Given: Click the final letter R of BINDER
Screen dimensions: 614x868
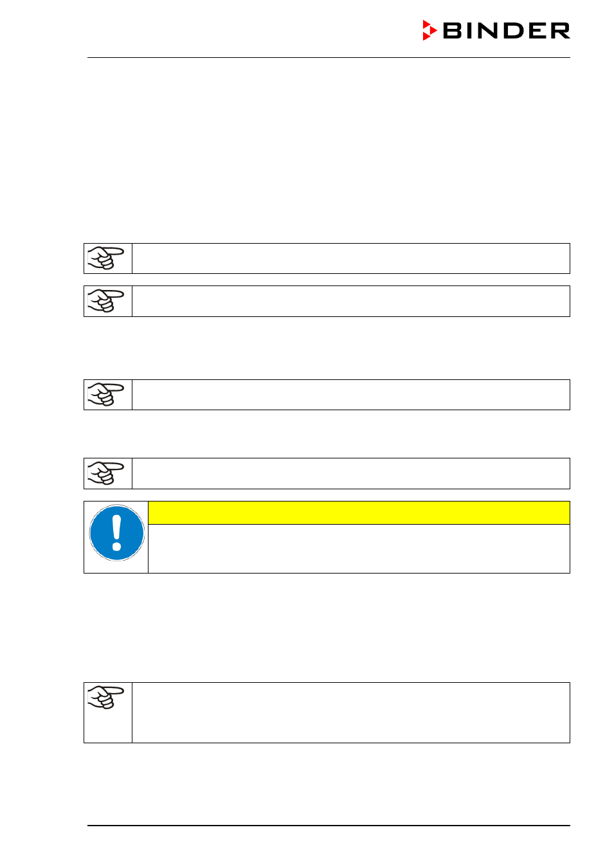Looking at the screenshot, I should [x=559, y=31].
